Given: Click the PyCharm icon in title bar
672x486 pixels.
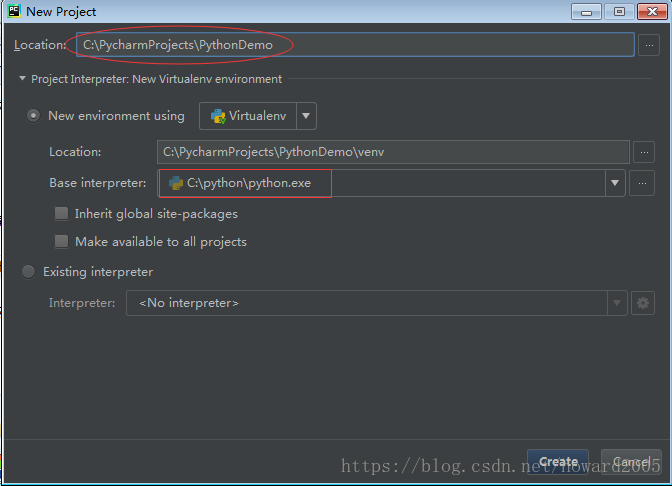Looking at the screenshot, I should (14, 11).
